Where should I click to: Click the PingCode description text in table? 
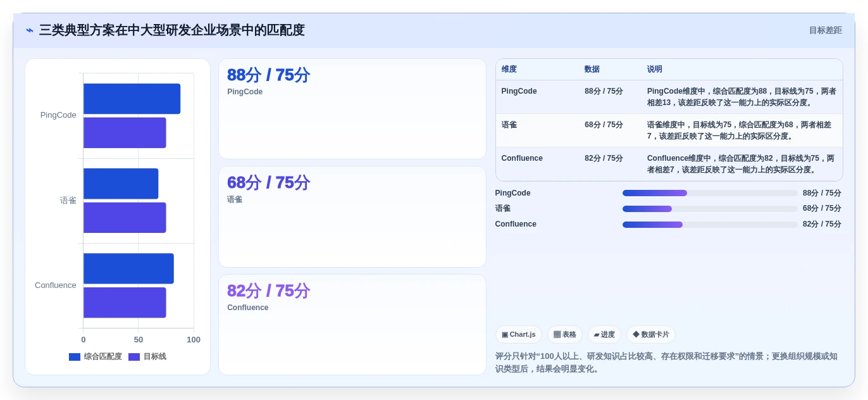[741, 97]
